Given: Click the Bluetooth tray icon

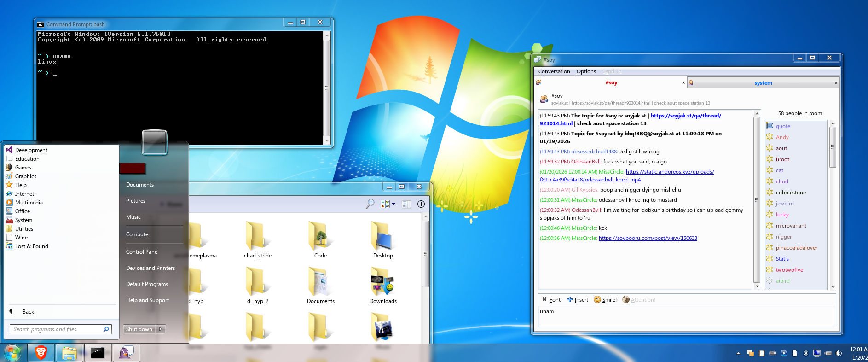Looking at the screenshot, I should [x=805, y=353].
